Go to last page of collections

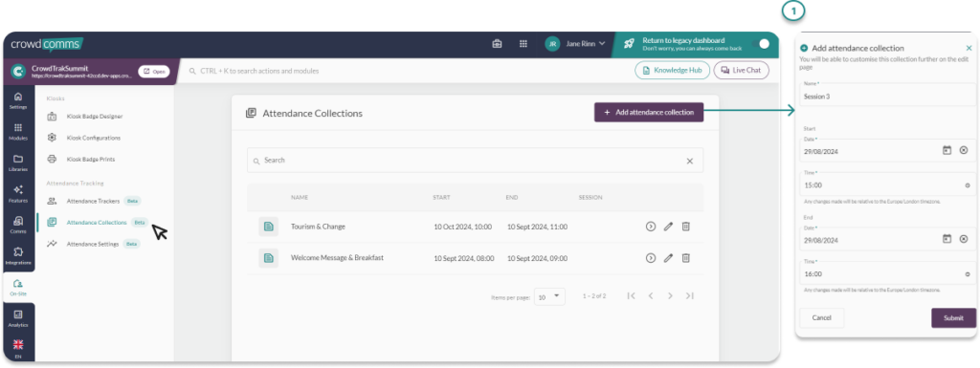[689, 296]
